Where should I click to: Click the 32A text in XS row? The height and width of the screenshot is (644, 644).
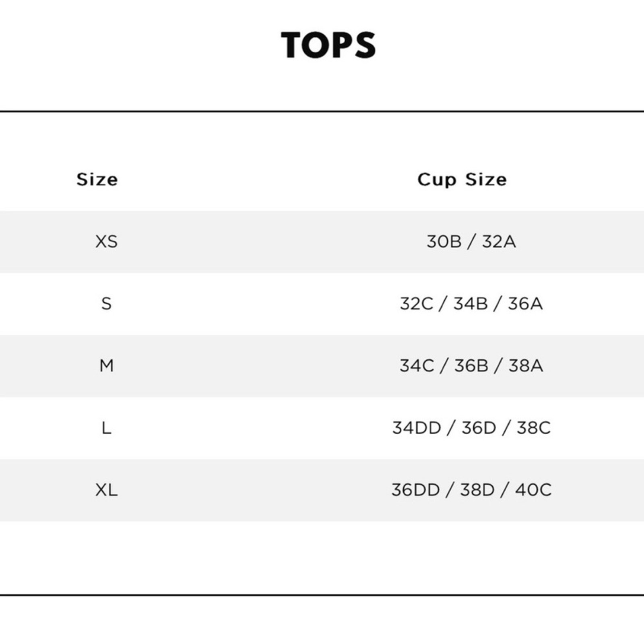(x=499, y=242)
